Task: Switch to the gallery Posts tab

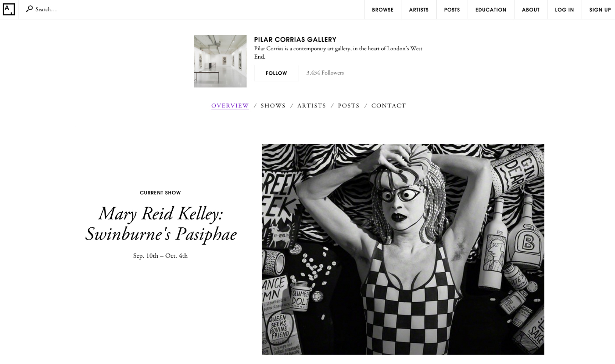Action: click(348, 106)
